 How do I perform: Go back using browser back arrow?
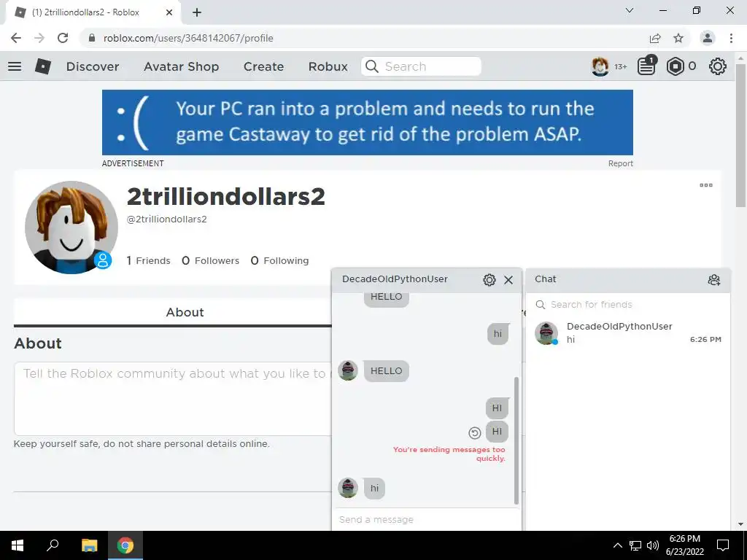pyautogui.click(x=16, y=38)
